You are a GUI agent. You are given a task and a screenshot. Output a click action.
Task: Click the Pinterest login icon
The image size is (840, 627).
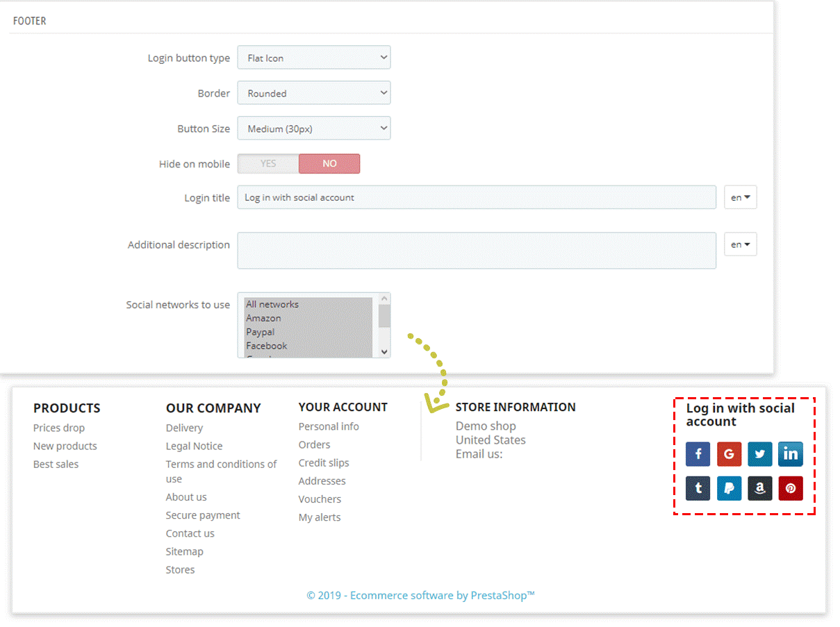[790, 488]
